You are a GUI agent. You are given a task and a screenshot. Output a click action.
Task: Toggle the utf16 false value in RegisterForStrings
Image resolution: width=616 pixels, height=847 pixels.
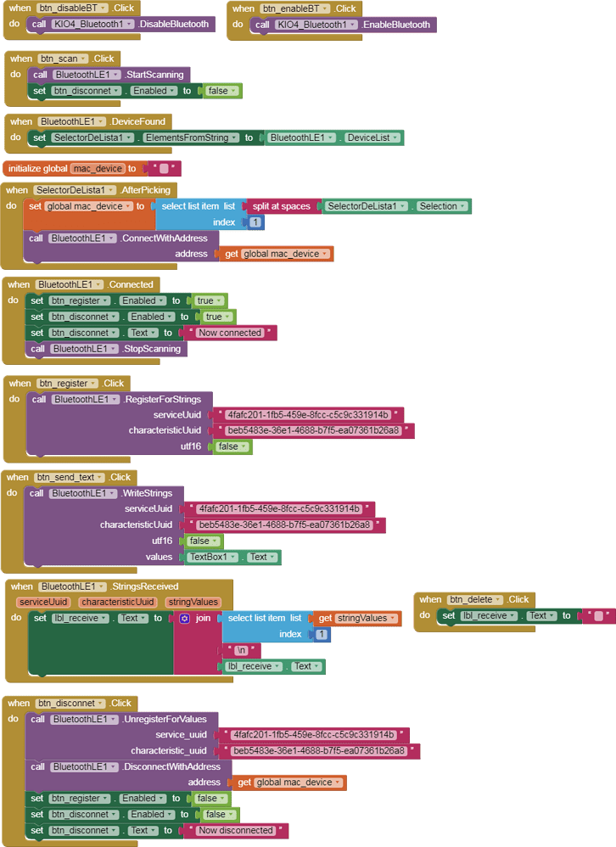(232, 446)
